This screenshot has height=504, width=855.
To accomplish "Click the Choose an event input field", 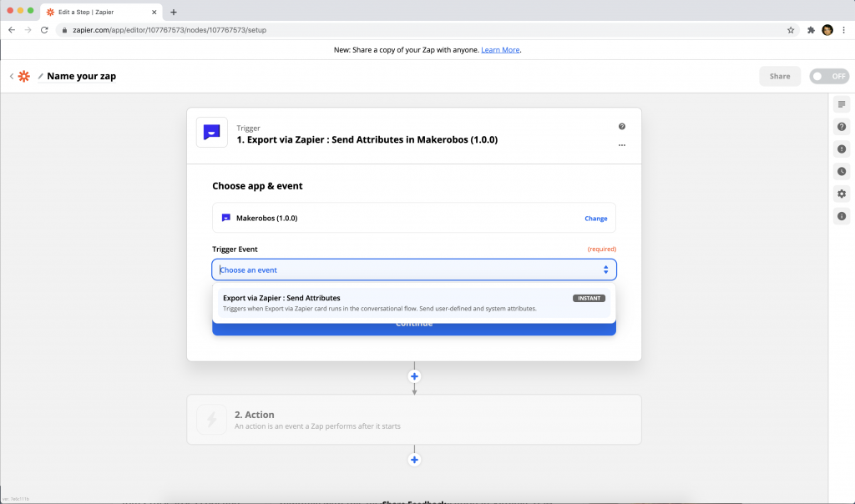I will click(x=414, y=270).
